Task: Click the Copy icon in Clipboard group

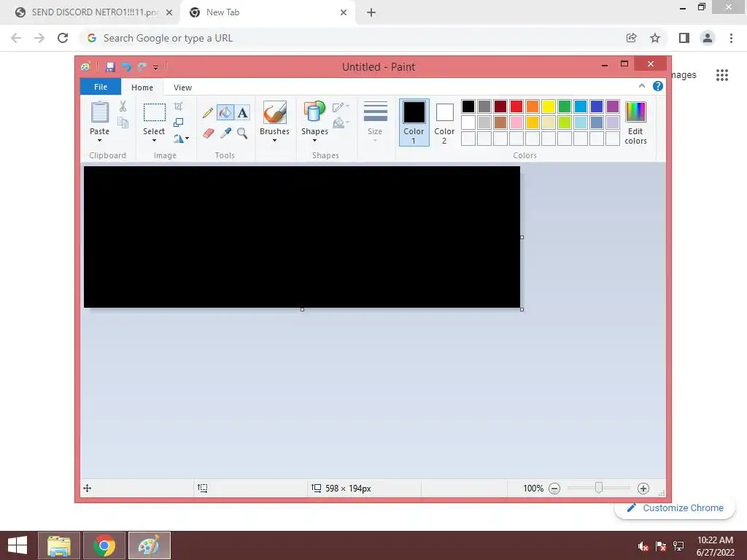Action: click(123, 122)
